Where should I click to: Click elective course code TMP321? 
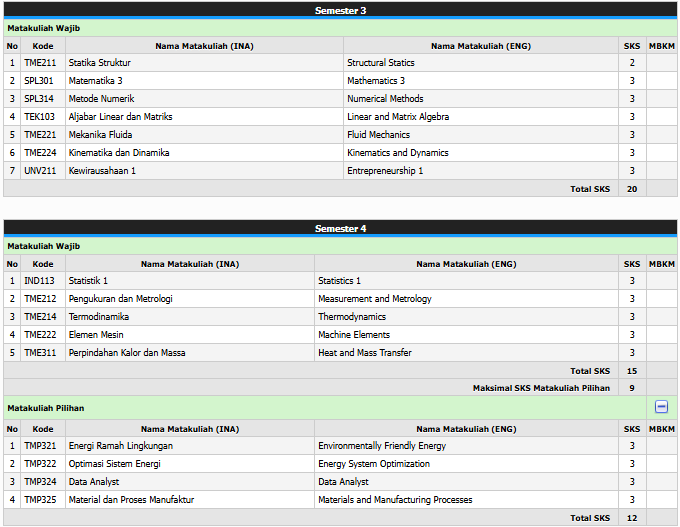pos(40,446)
